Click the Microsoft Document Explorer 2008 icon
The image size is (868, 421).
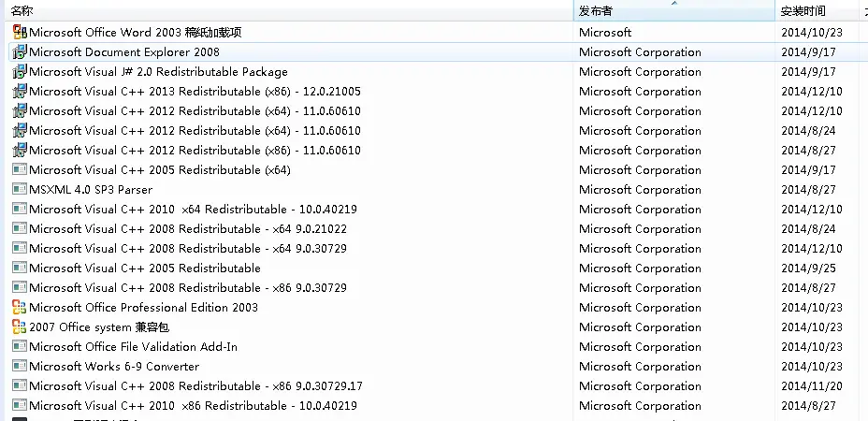[x=20, y=52]
